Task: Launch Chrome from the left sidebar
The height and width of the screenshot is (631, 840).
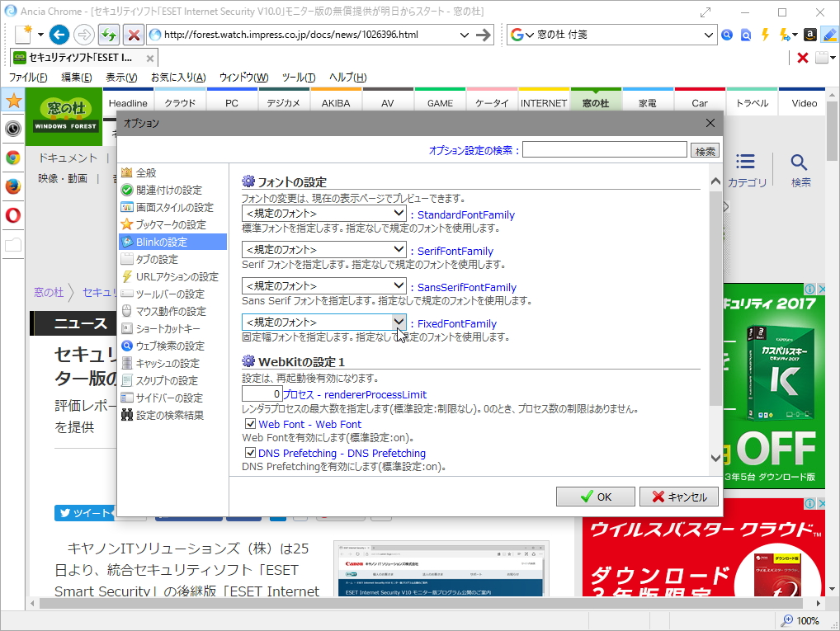Action: tap(12, 158)
